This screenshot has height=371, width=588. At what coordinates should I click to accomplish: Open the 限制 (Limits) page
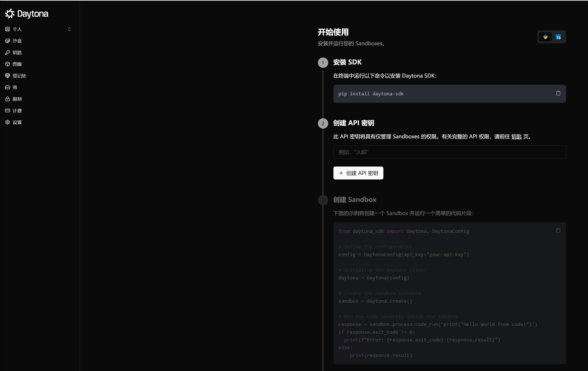pos(17,99)
